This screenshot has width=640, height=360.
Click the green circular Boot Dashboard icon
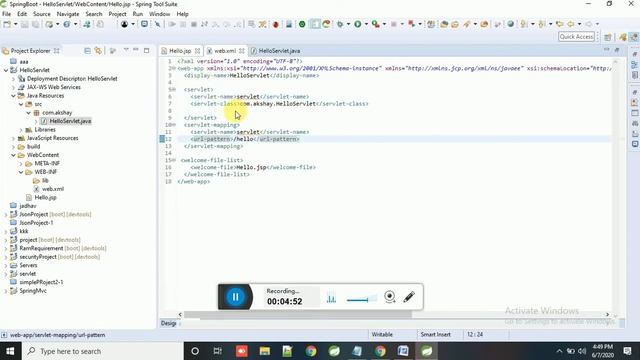(302, 24)
